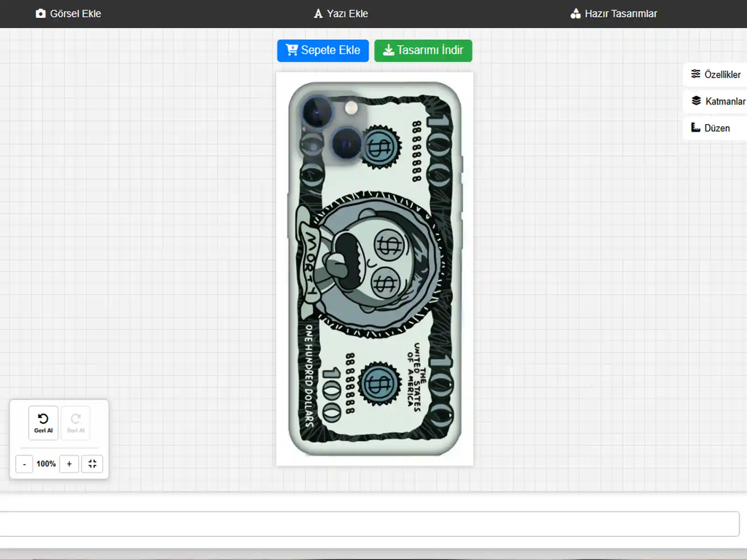Open the Görsel Ekle menu label
747x560 pixels.
point(76,14)
